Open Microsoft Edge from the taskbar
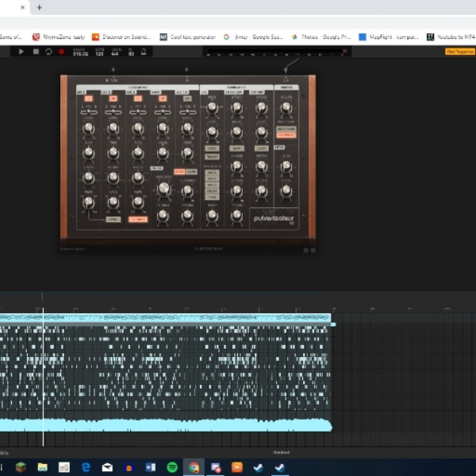This screenshot has width=476, height=476. 86,467
